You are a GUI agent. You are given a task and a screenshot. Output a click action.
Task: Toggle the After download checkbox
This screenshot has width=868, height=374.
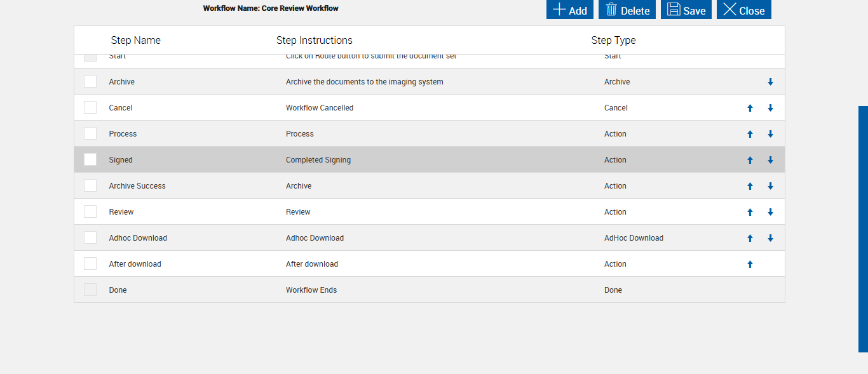(90, 264)
